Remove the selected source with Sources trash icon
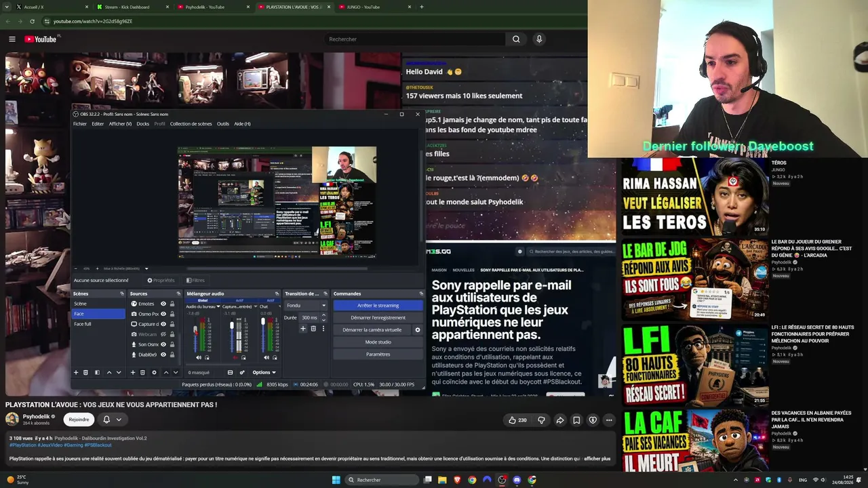The image size is (868, 488). pos(142,372)
